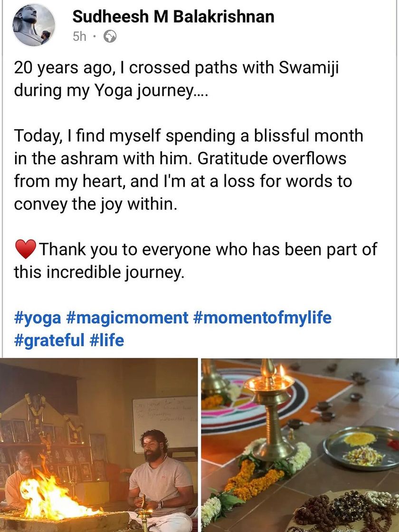Open the fire ritual photo on the left
Viewport: 399px width, 532px height.
pos(99,445)
